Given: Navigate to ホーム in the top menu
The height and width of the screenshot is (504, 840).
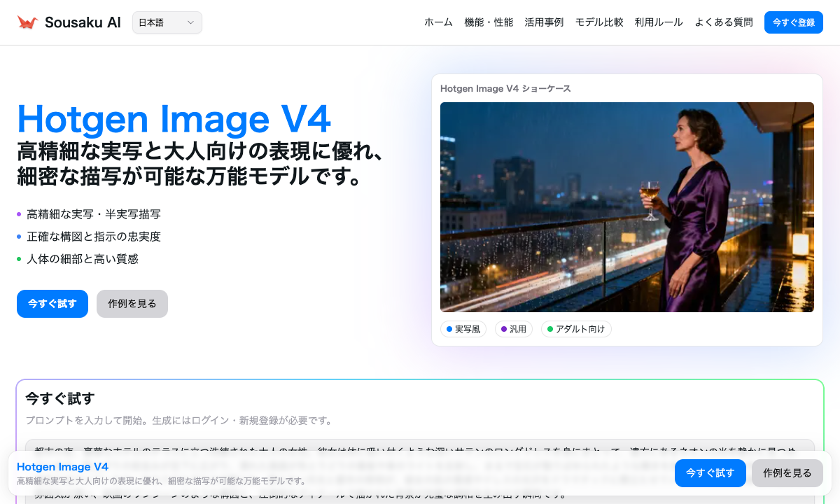Looking at the screenshot, I should coord(437,22).
